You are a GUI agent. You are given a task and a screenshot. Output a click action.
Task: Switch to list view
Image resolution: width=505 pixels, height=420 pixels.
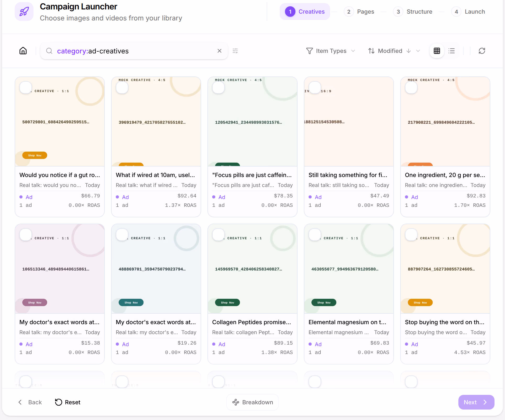pos(452,51)
